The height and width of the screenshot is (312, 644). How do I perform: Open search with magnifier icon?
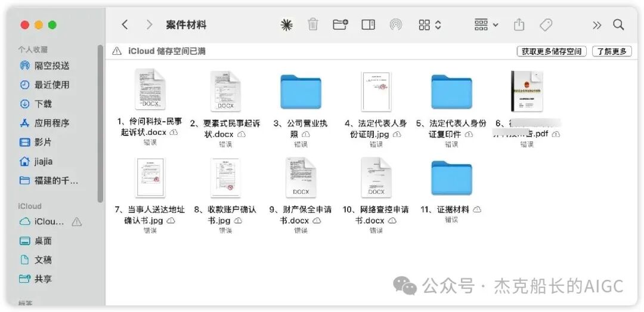[x=618, y=25]
